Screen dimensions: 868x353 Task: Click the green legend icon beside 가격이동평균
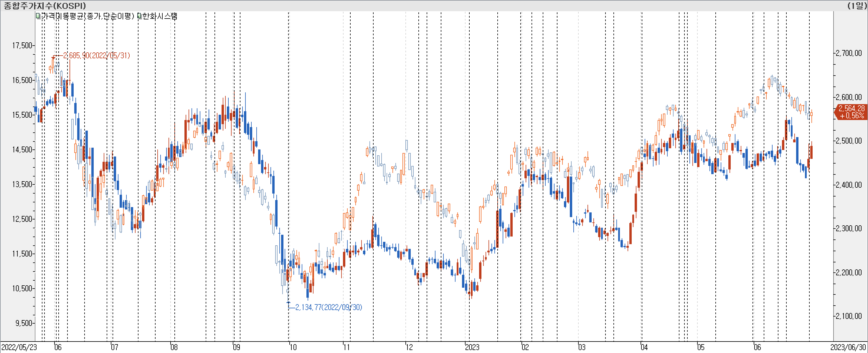click(38, 16)
